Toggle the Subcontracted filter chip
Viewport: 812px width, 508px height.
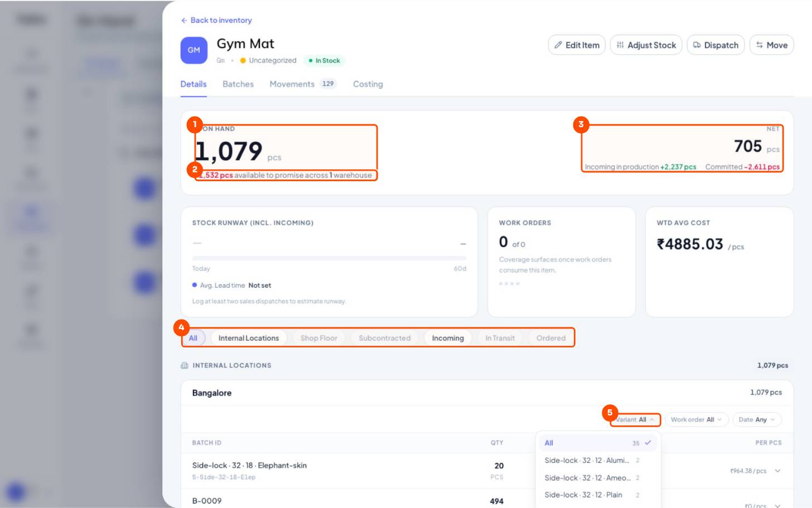point(385,338)
